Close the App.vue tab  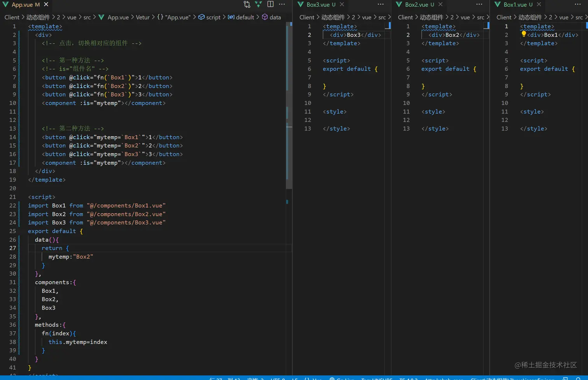pos(46,4)
